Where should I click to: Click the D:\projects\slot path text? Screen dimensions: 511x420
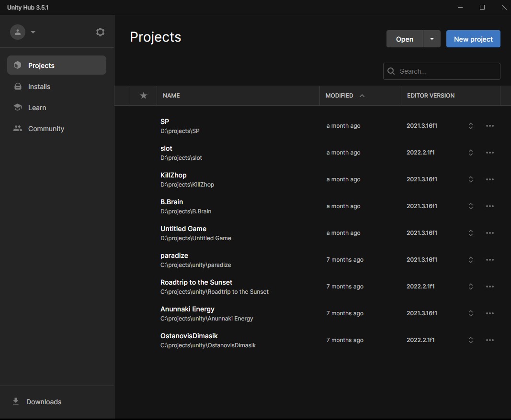(181, 158)
